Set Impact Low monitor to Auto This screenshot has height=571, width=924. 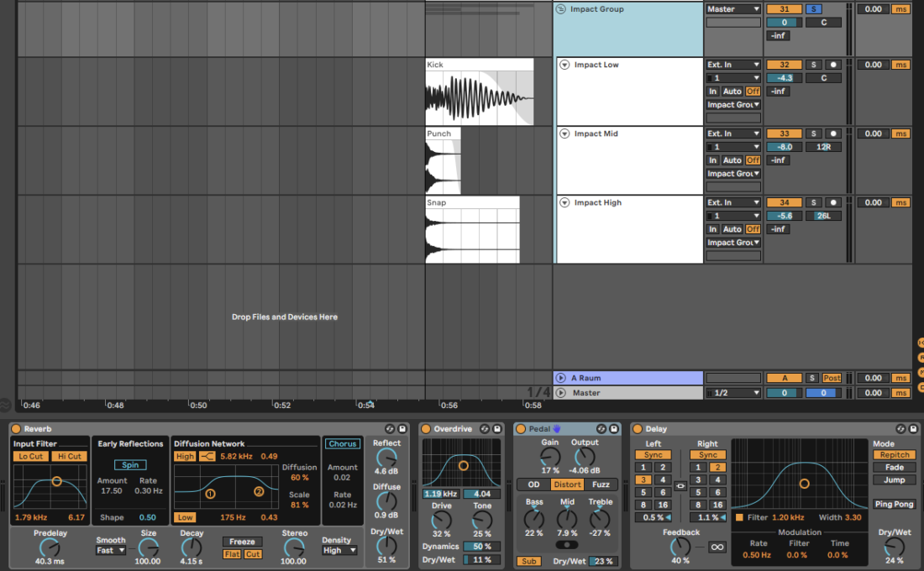click(x=732, y=92)
